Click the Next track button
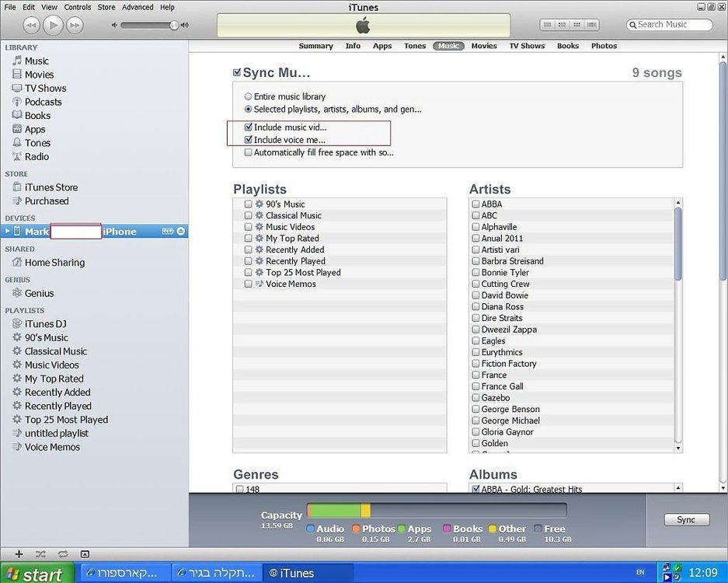Image resolution: width=728 pixels, height=583 pixels. click(75, 25)
